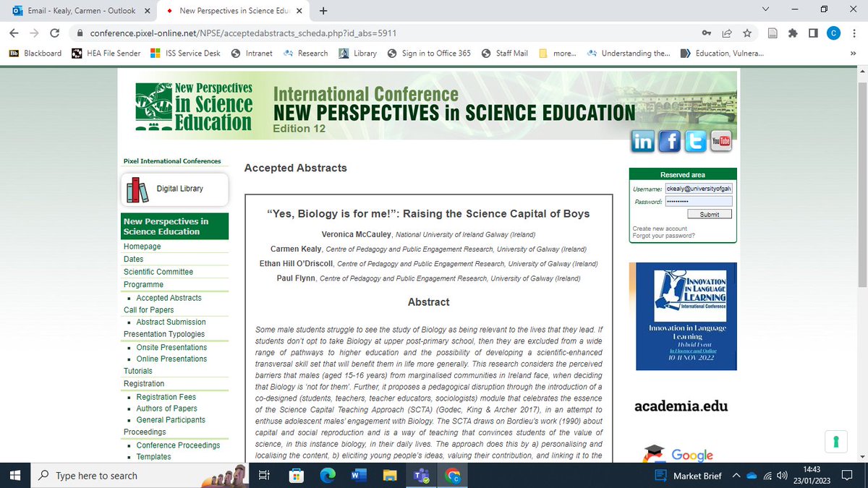Viewport: 868px width, 488px height.
Task: Open a new browser tab with plus
Action: point(323,11)
